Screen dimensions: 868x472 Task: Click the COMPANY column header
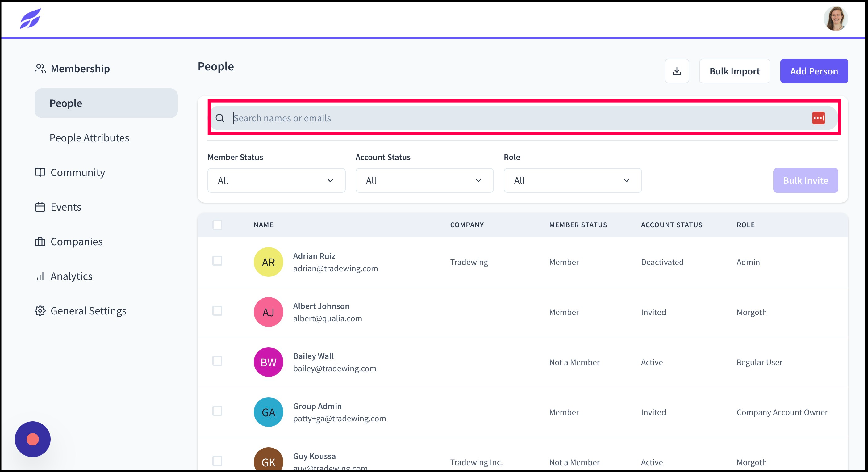[x=467, y=225]
